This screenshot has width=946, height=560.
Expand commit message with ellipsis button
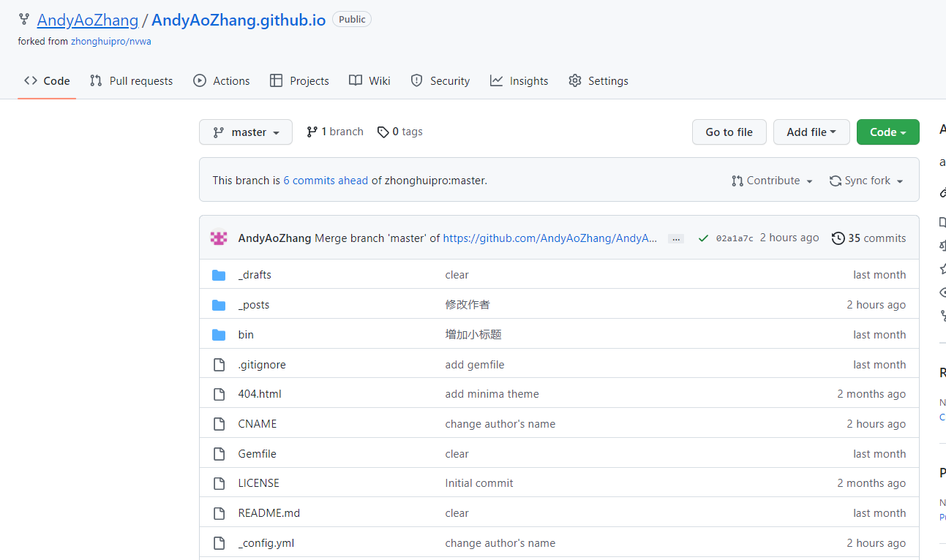coord(676,239)
